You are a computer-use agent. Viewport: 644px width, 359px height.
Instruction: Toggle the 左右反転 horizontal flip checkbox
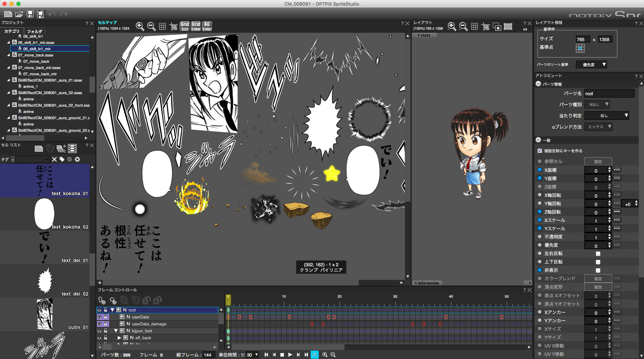tap(598, 254)
